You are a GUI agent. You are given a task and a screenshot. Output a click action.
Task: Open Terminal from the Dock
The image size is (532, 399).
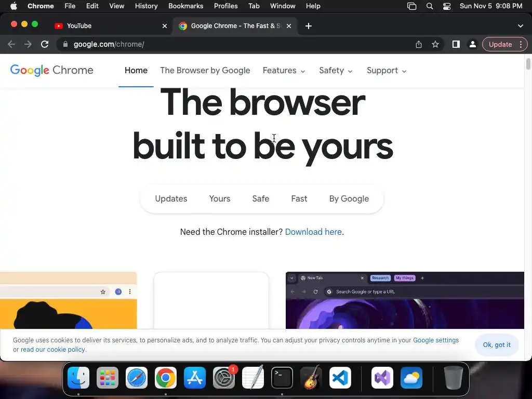tap(282, 378)
